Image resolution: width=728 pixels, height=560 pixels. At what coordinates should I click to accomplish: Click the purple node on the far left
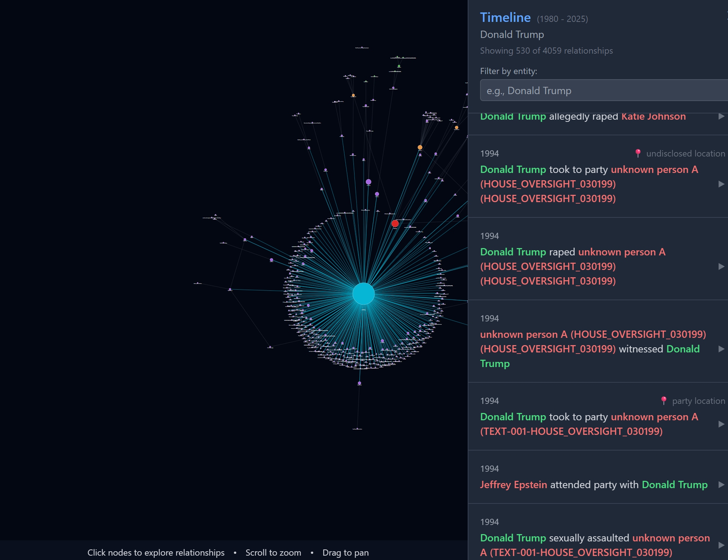(x=230, y=289)
